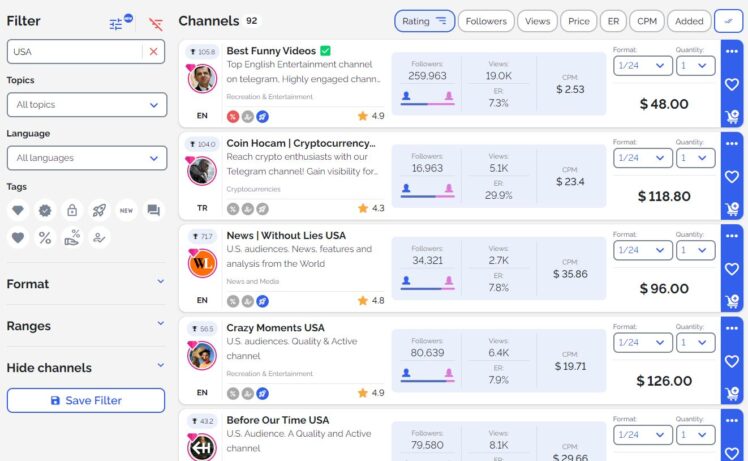The image size is (748, 461).
Task: Open Quantity dropdown for Coin Hocam
Action: click(x=696, y=158)
